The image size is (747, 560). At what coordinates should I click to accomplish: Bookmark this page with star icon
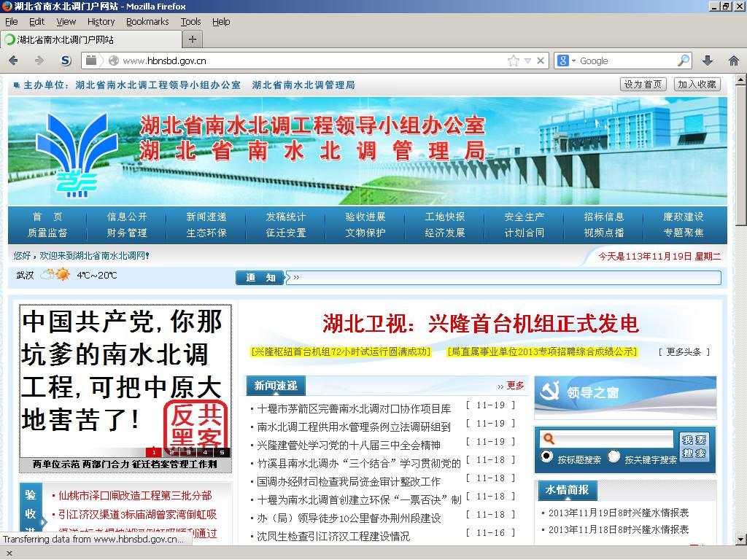[514, 61]
